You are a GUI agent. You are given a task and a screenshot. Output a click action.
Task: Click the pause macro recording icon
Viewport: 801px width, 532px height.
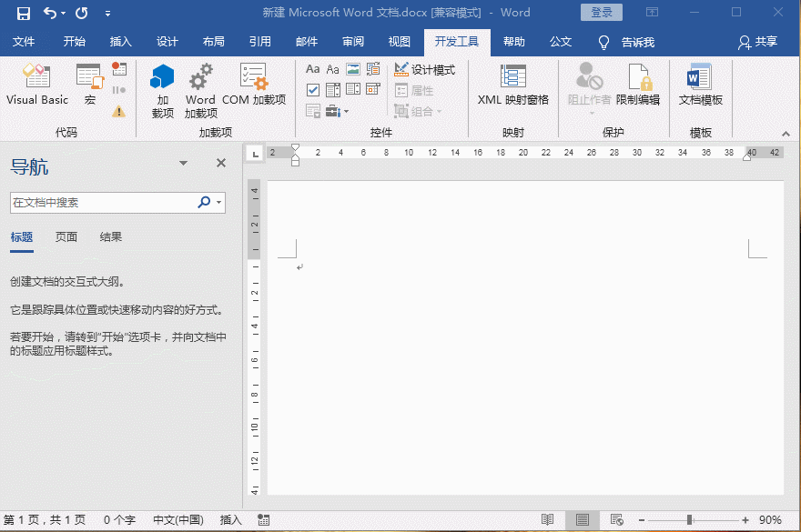click(x=119, y=90)
